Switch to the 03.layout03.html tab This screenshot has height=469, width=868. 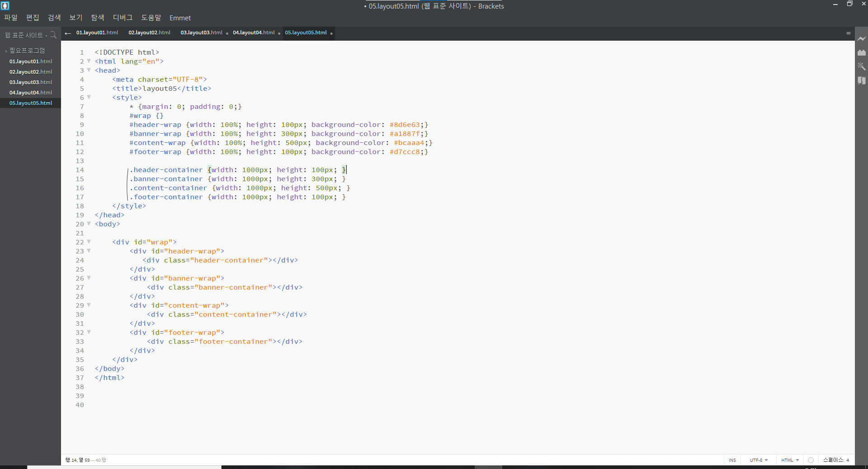202,33
